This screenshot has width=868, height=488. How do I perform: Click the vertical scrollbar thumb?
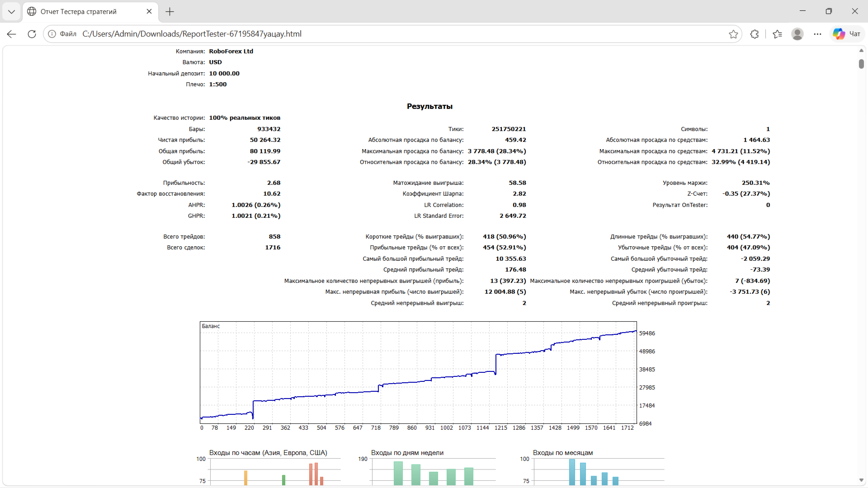tap(861, 64)
